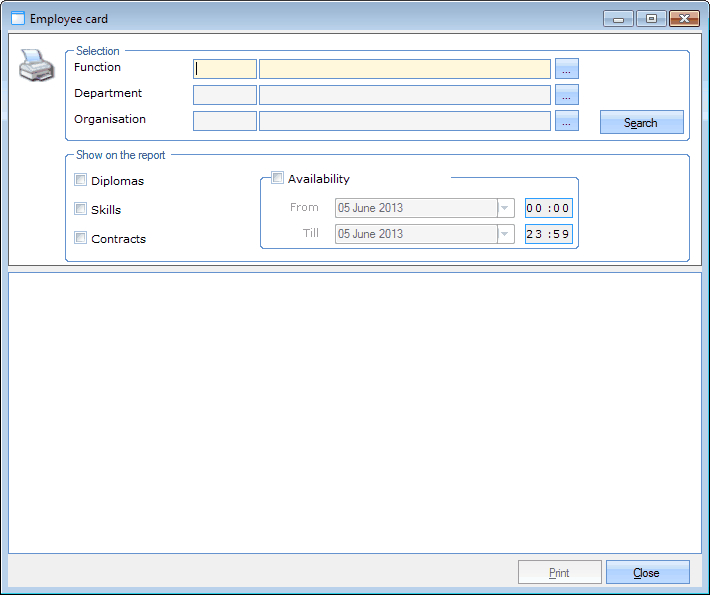The width and height of the screenshot is (710, 595).
Task: Expand the From date dropdown arrow
Action: pos(506,208)
